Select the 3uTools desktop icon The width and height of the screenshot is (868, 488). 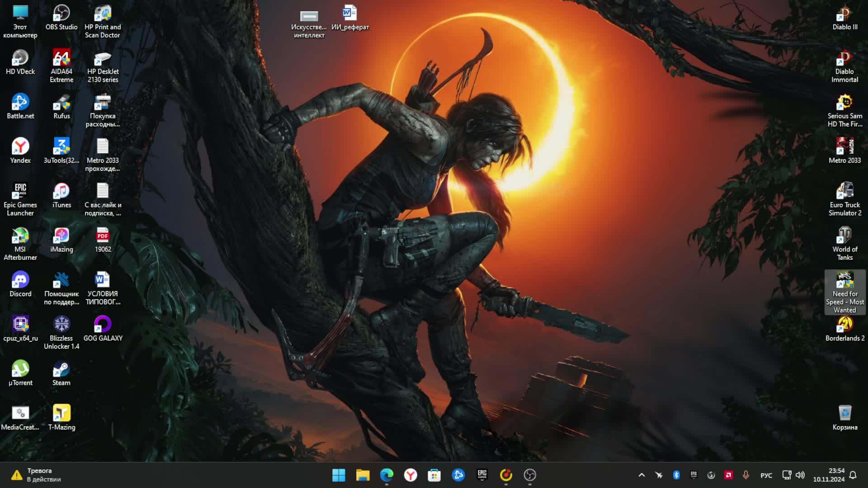coord(61,151)
